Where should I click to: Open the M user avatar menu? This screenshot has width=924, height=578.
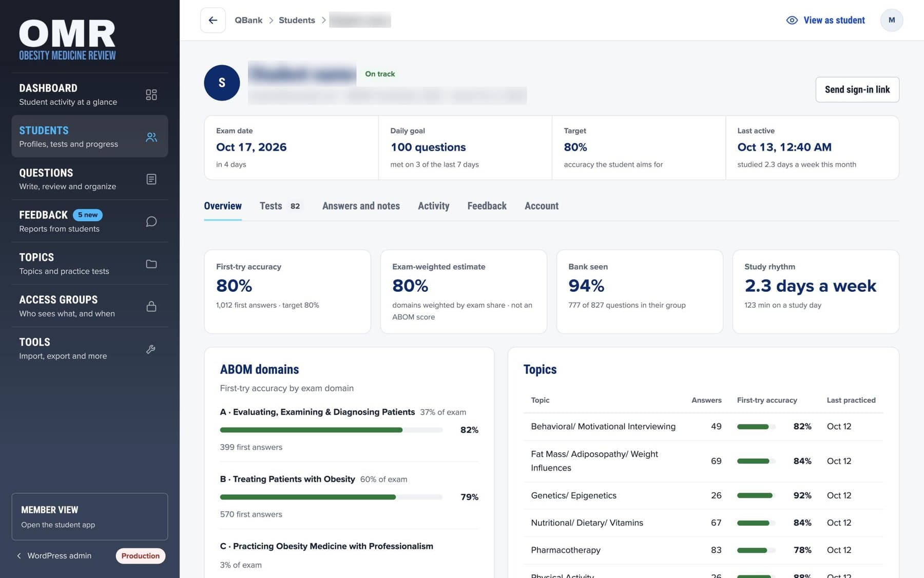[892, 20]
